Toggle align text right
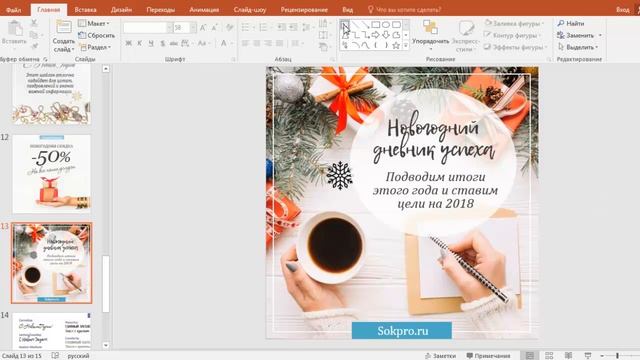640x360 pixels. click(268, 43)
